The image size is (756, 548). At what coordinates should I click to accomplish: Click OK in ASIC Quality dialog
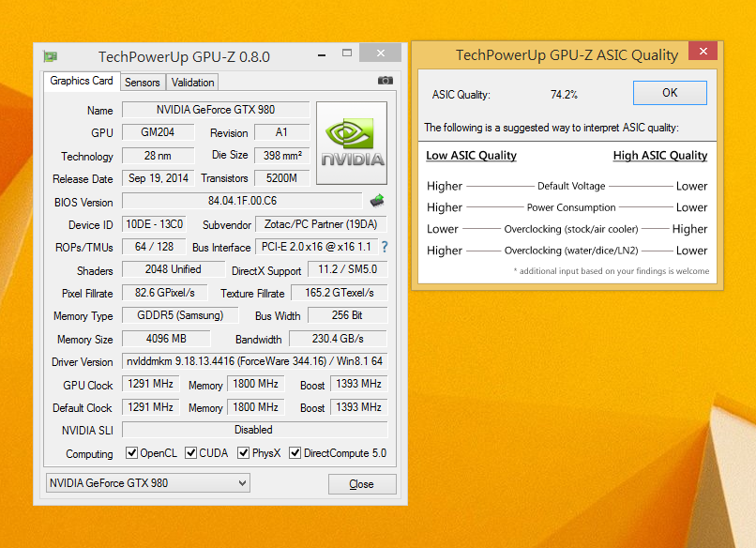pos(670,93)
